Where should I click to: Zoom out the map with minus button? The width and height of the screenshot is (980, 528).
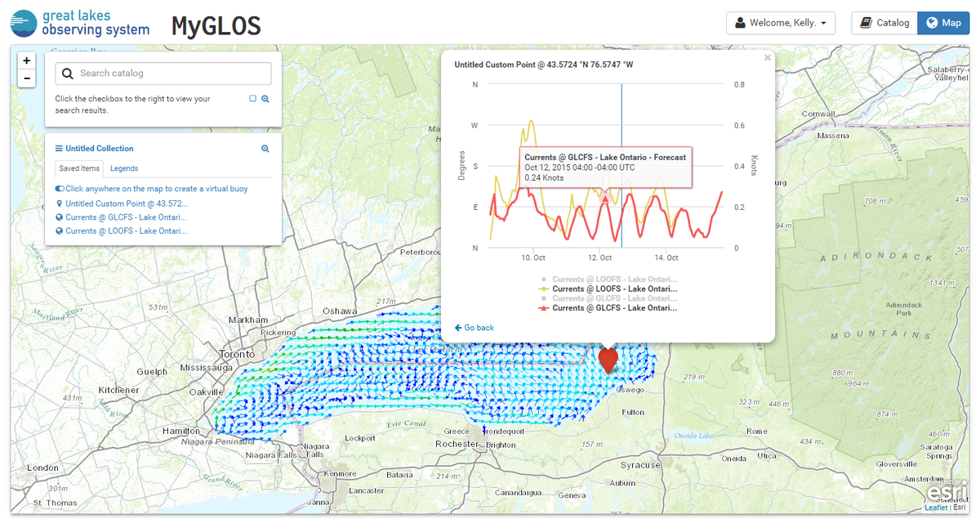(x=27, y=78)
